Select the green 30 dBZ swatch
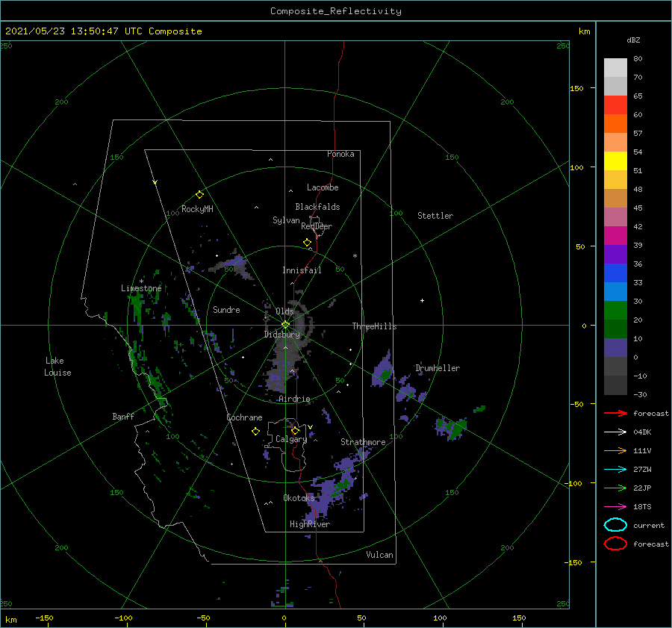 tap(615, 311)
